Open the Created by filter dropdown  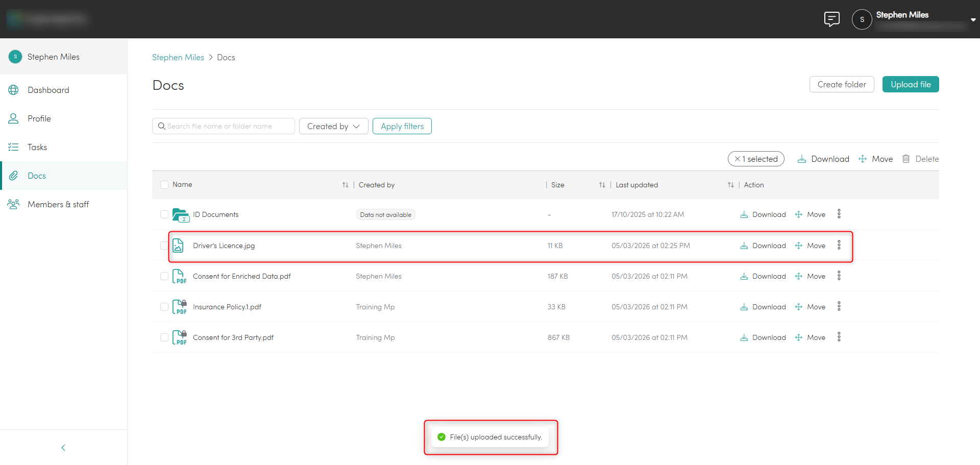pos(334,126)
